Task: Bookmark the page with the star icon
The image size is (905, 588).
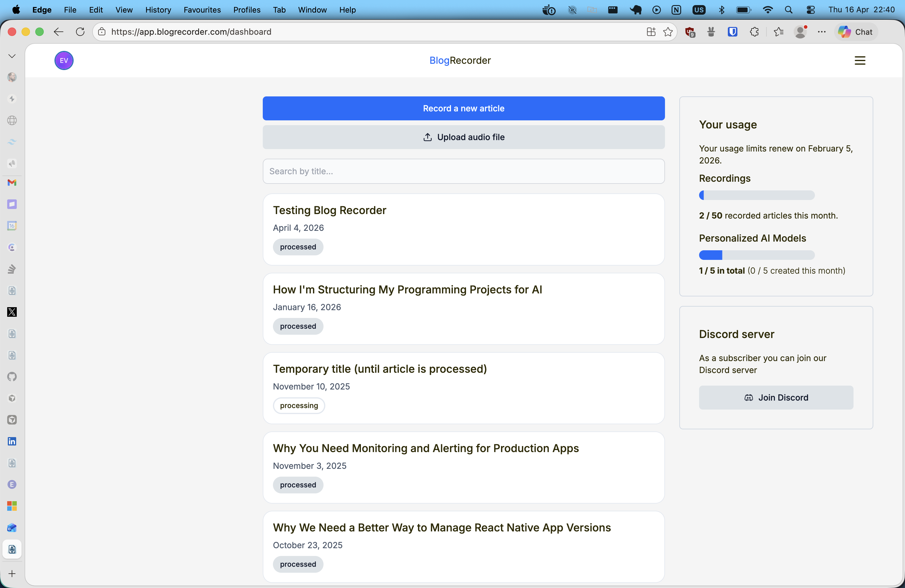Action: 668,32
